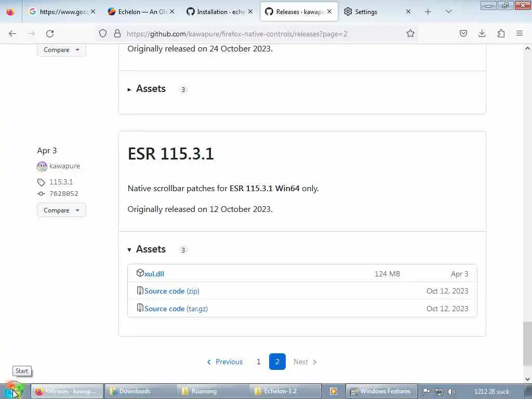
Task: Open the Extensions puzzle icon
Action: coord(501,33)
